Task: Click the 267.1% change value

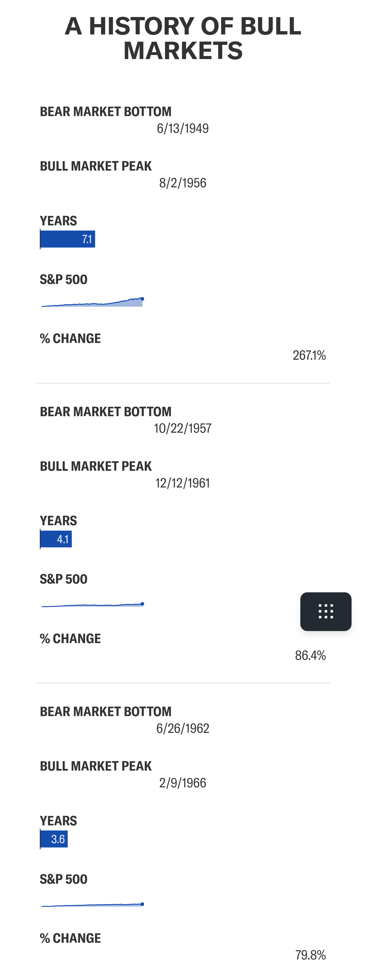Action: pyautogui.click(x=309, y=355)
